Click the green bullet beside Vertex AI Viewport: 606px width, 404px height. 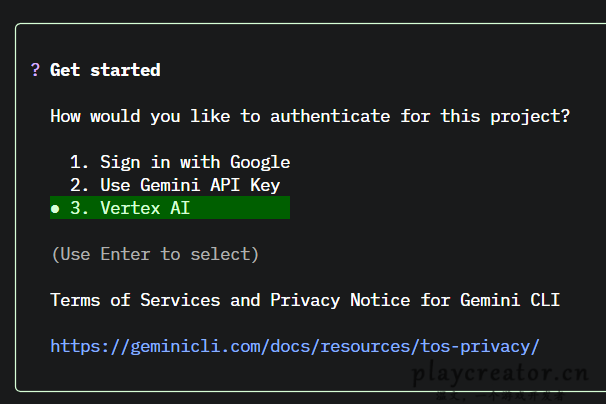tap(55, 209)
